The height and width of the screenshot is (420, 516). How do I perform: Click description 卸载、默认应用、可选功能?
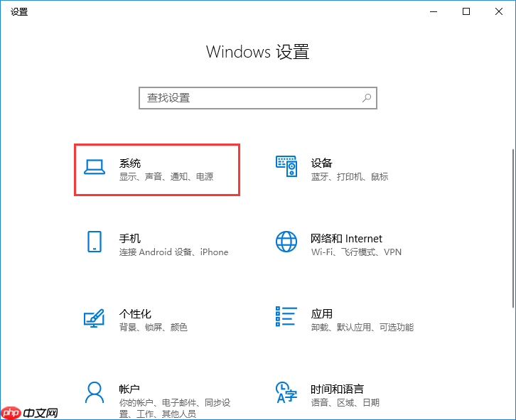(x=362, y=327)
